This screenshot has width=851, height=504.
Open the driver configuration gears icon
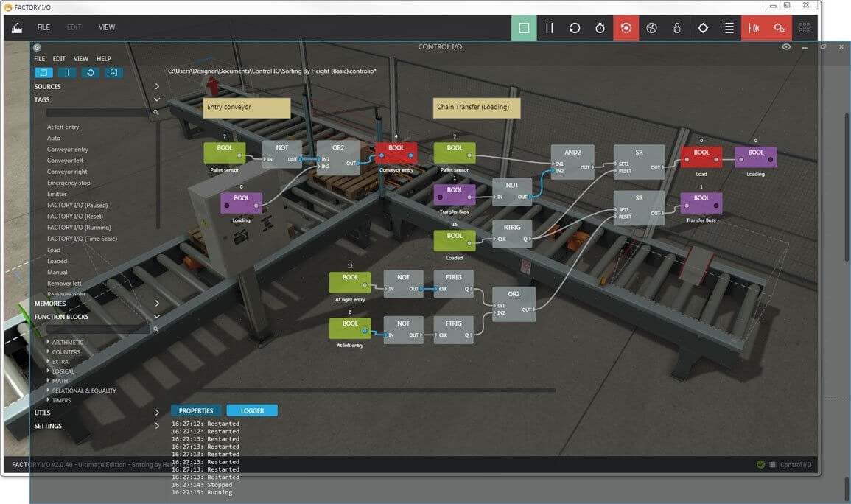(778, 27)
